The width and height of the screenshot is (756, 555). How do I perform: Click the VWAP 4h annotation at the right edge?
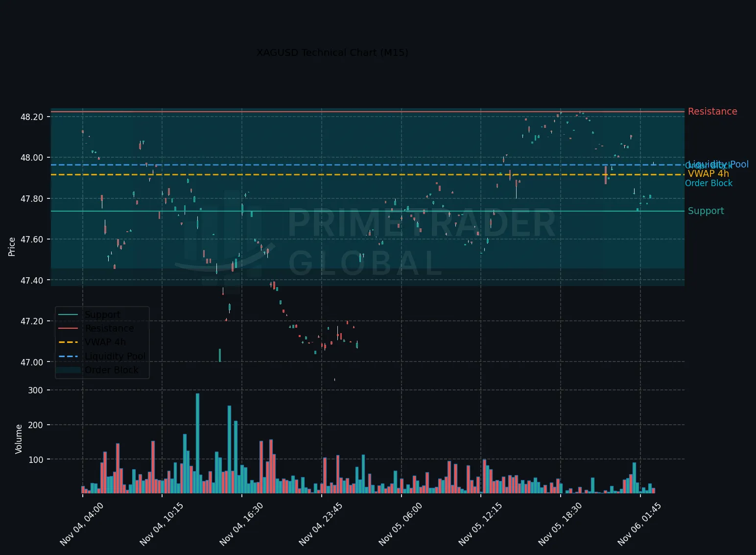pyautogui.click(x=709, y=174)
